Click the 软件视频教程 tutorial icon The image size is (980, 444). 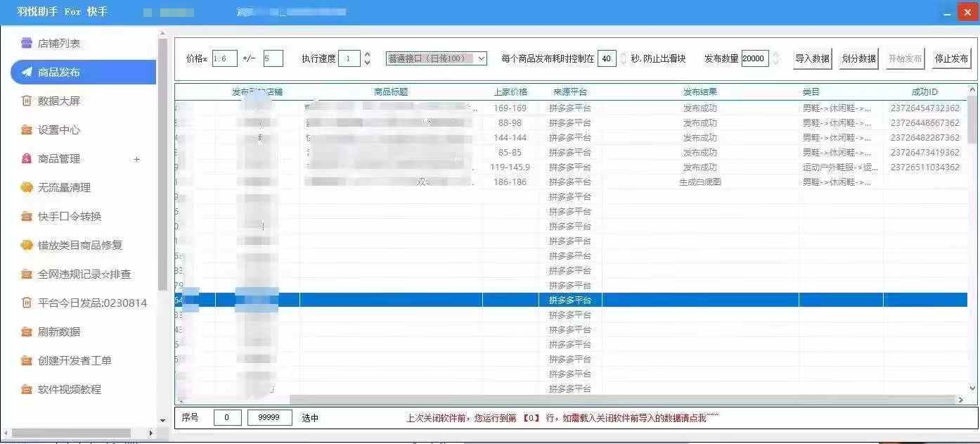click(27, 389)
